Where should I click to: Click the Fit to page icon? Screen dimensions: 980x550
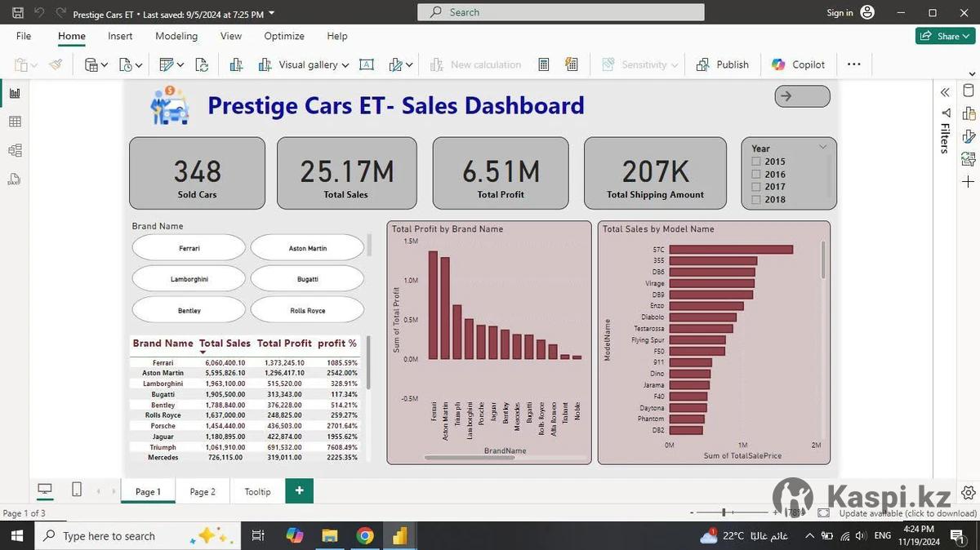coord(824,513)
